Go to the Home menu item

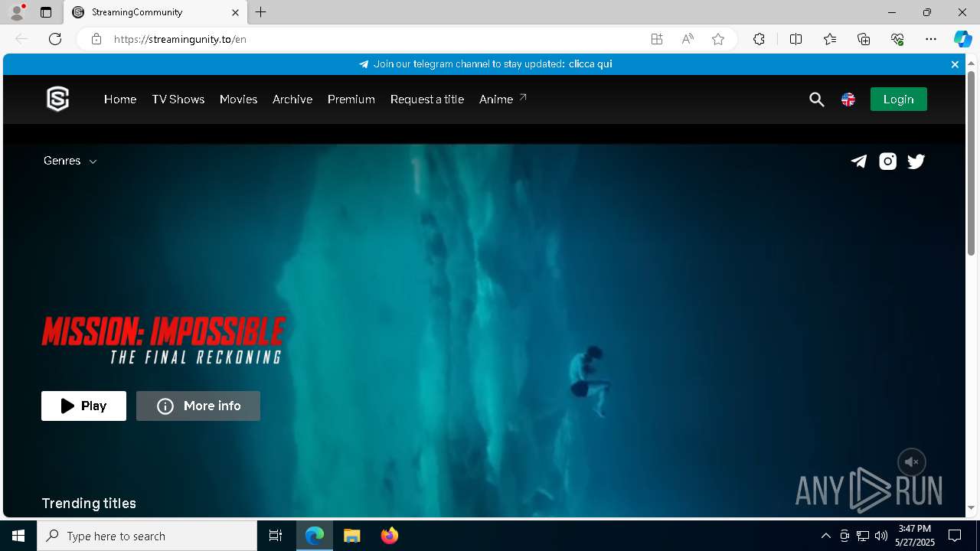click(x=120, y=99)
